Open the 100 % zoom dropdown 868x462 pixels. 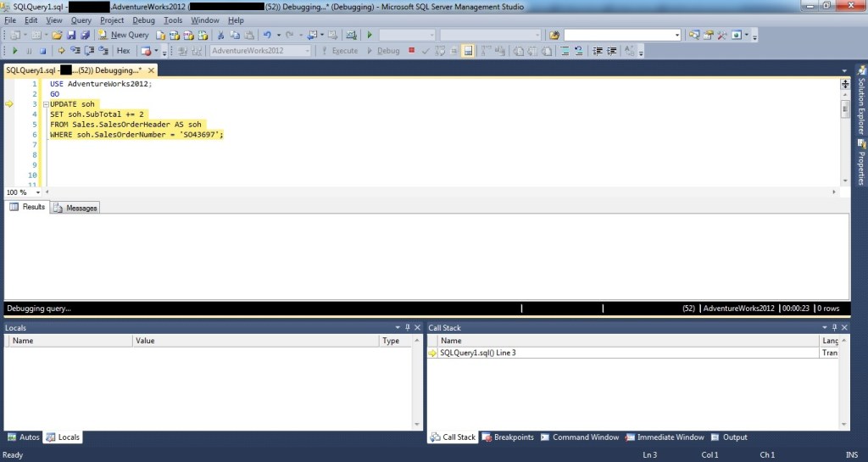pos(37,192)
